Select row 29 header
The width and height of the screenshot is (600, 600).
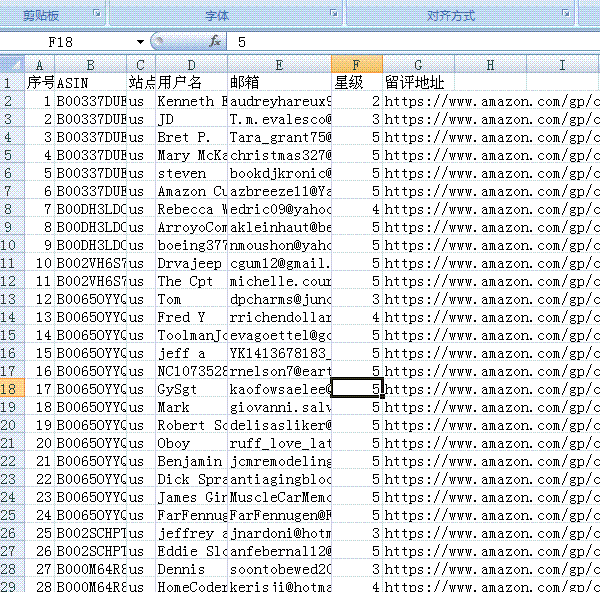[x=12, y=587]
